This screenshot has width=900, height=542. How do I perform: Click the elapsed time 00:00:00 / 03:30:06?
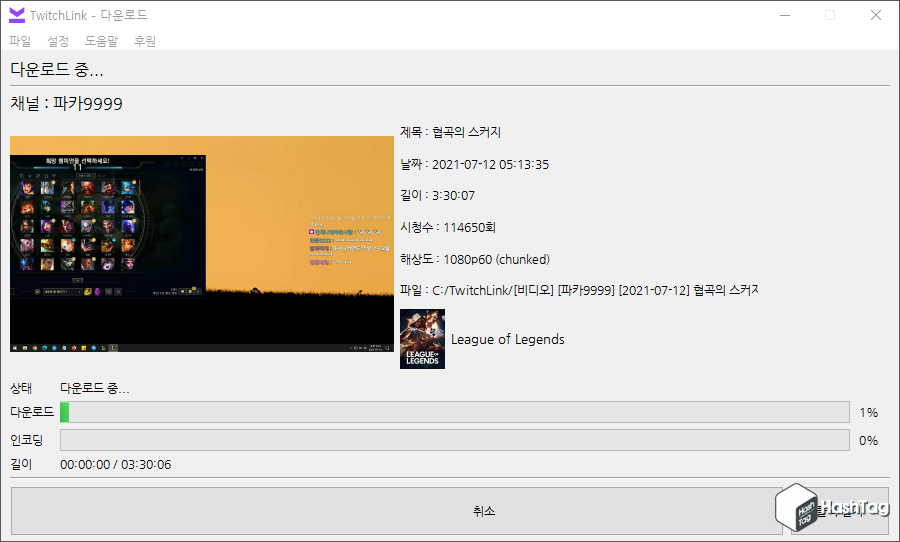[x=115, y=464]
